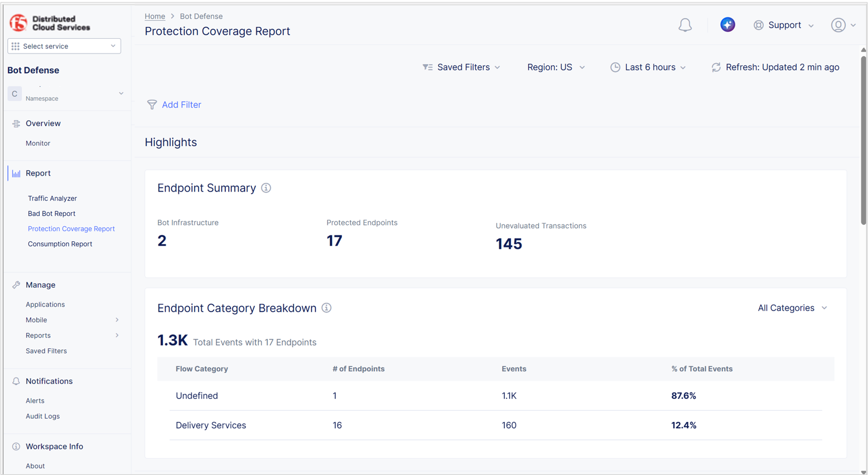
Task: Change the Last 6 hours time range
Action: 648,67
